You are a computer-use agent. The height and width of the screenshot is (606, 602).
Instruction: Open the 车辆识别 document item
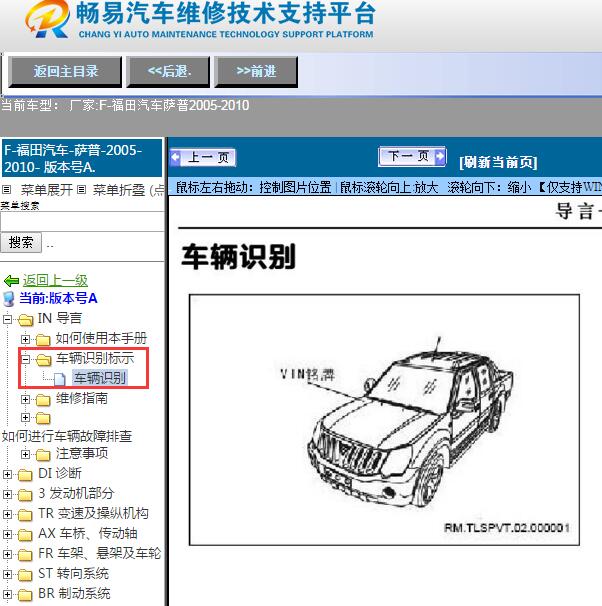(100, 378)
